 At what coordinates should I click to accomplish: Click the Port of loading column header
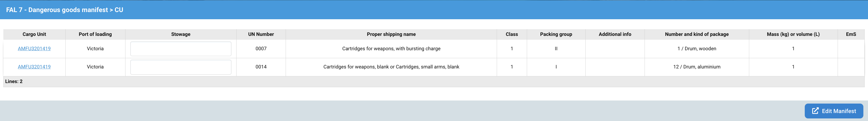95,34
